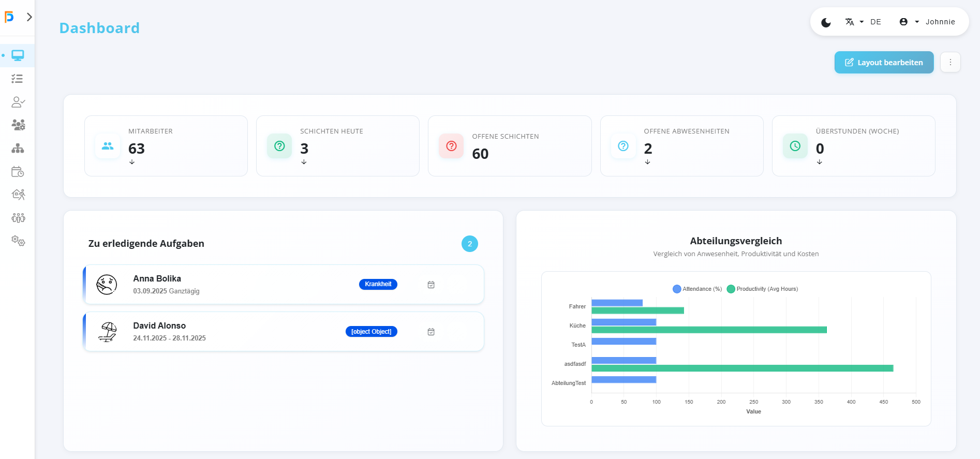The image size is (980, 459).
Task: Click the Überstunden clock icon
Action: point(795,146)
